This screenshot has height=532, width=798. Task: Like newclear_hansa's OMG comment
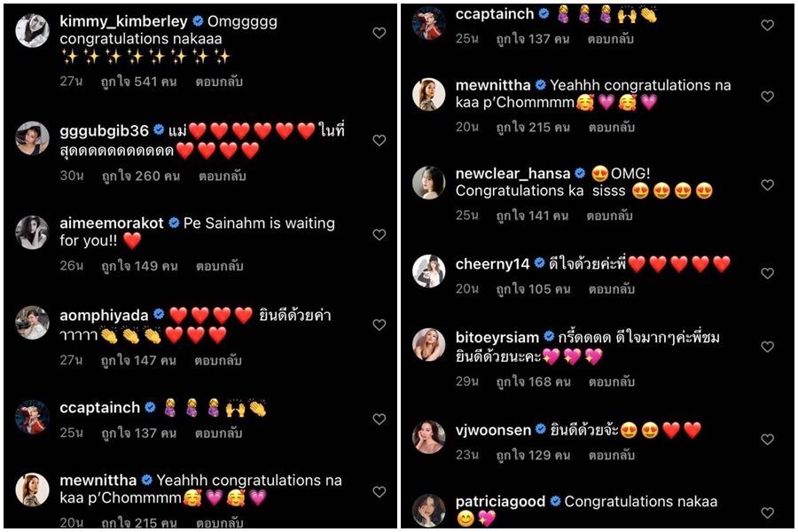pos(768,184)
